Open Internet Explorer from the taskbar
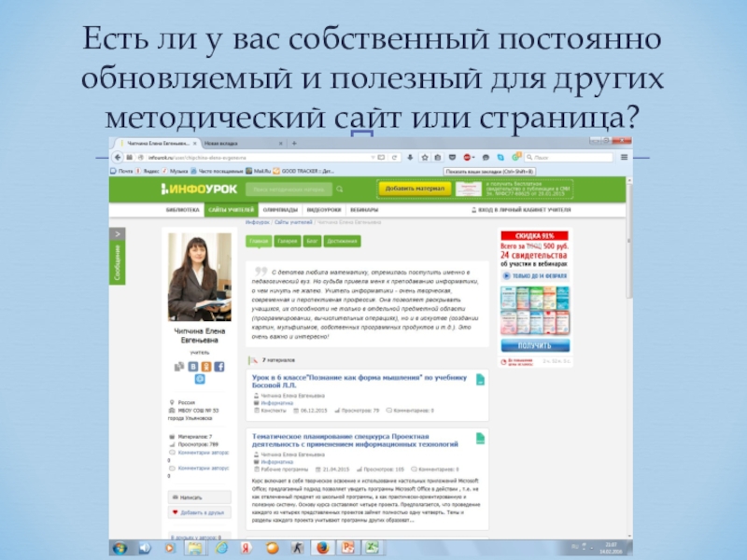The height and width of the screenshot is (560, 747). pos(221,548)
